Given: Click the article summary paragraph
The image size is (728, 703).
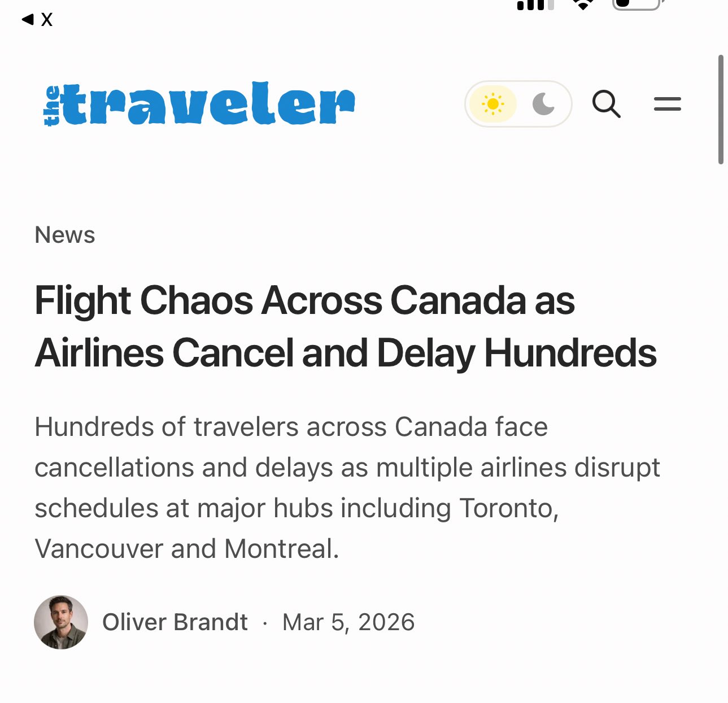Looking at the screenshot, I should (347, 487).
